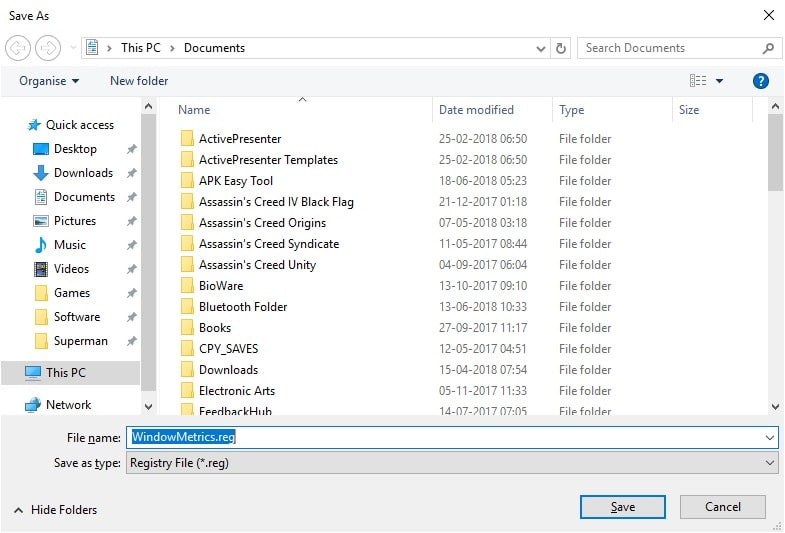
Task: Select This PC in navigation pane
Action: click(x=71, y=373)
